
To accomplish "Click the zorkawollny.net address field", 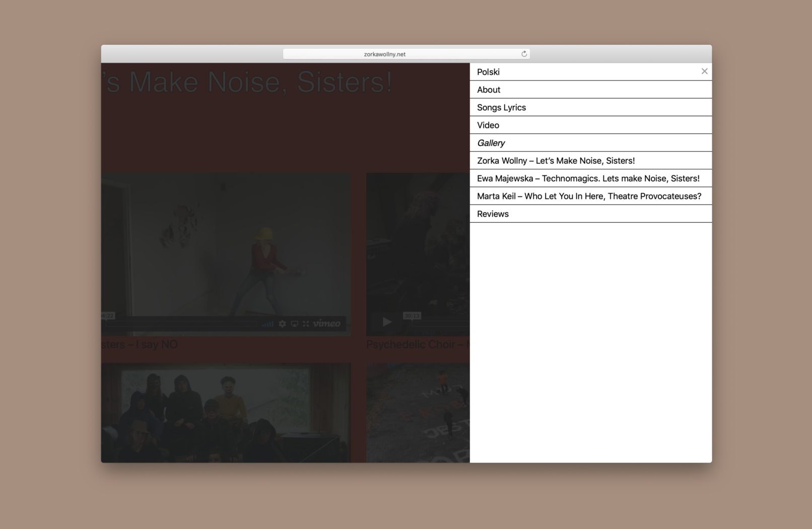I will 385,54.
